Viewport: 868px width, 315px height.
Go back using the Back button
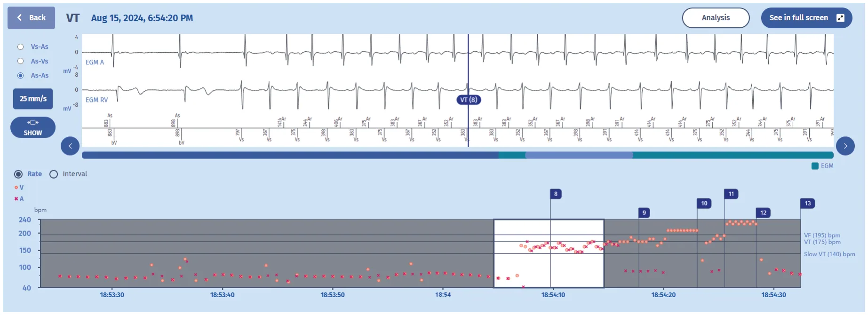pyautogui.click(x=31, y=18)
